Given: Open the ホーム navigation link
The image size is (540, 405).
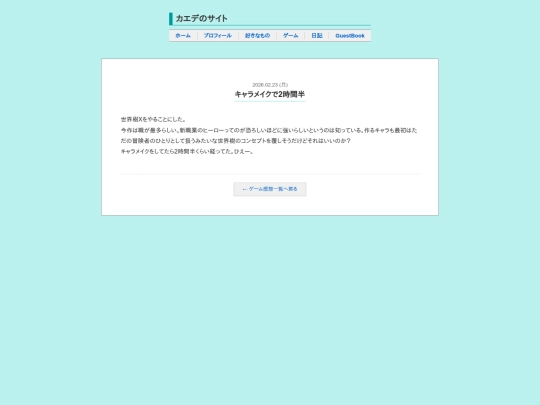Looking at the screenshot, I should (183, 36).
